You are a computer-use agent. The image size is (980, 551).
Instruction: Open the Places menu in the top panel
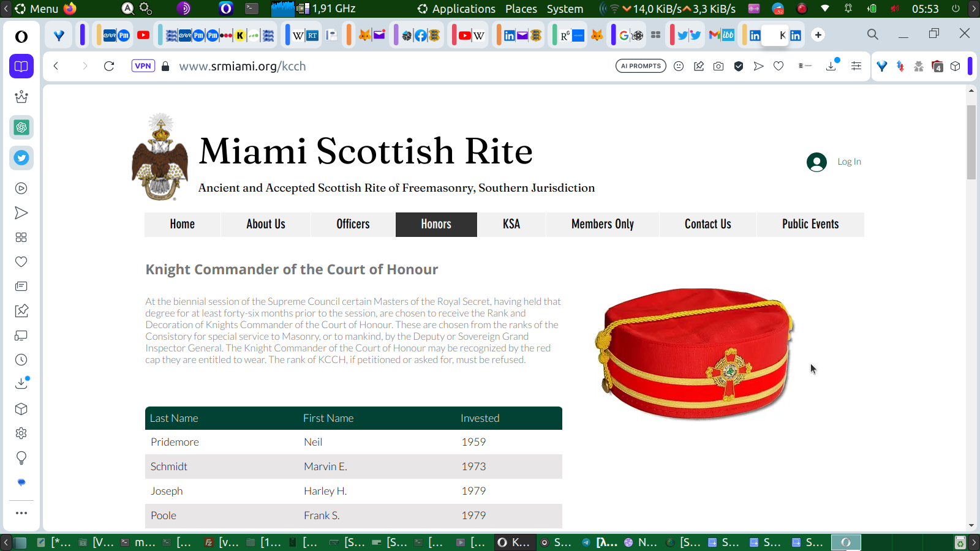tap(521, 9)
